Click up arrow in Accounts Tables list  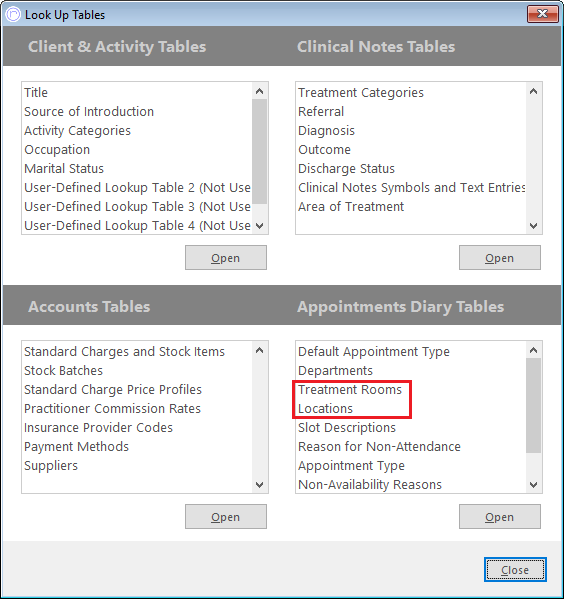(259, 350)
